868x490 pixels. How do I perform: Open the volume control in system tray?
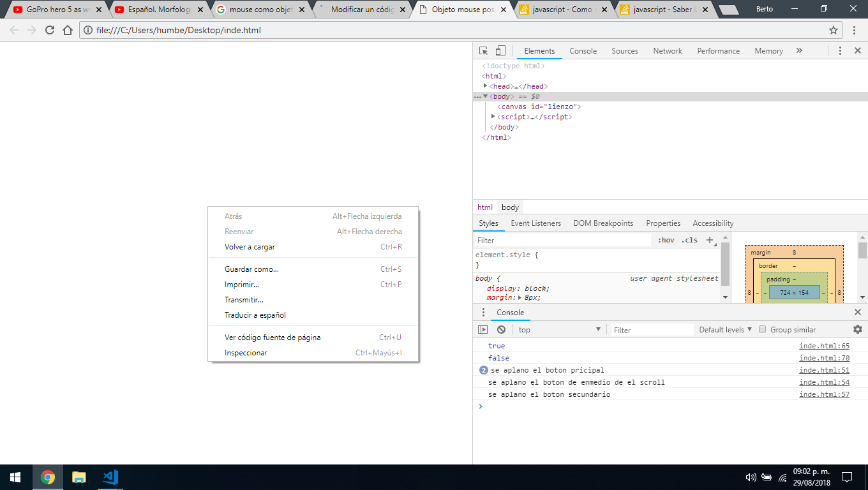pyautogui.click(x=751, y=477)
